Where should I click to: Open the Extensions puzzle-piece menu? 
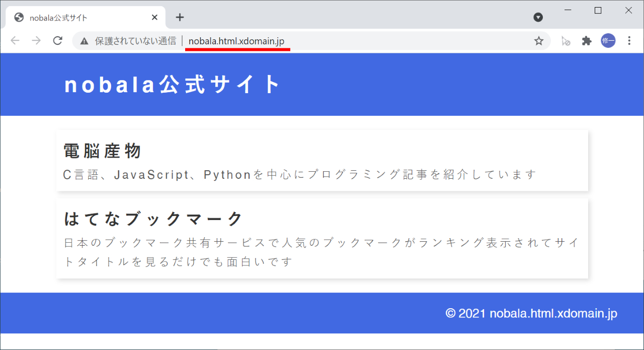[587, 41]
